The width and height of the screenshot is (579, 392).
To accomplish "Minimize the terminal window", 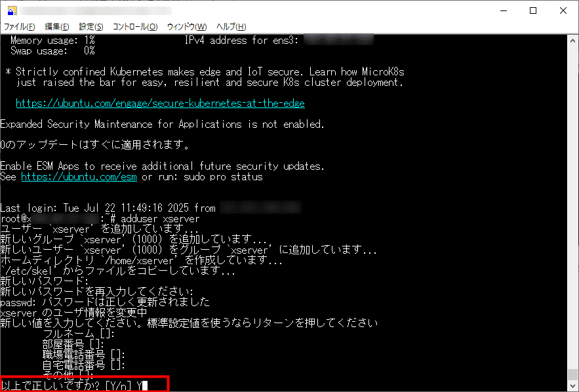I will 504,10.
